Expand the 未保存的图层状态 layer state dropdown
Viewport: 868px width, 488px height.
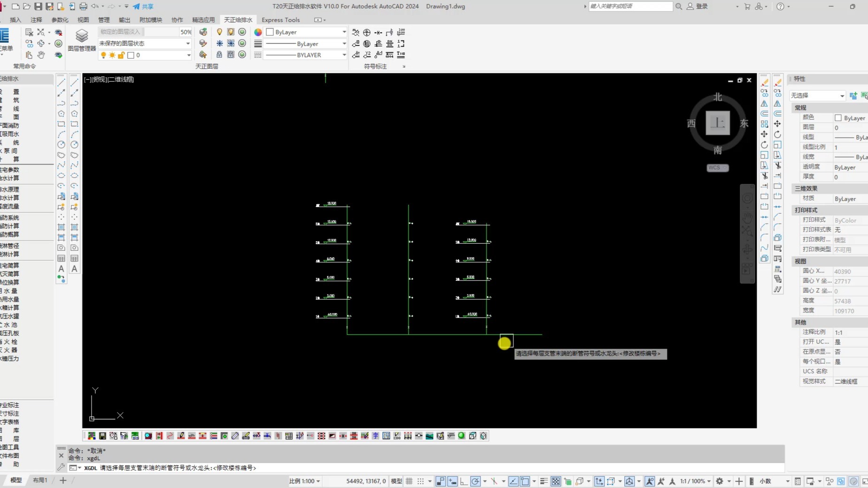click(x=188, y=44)
